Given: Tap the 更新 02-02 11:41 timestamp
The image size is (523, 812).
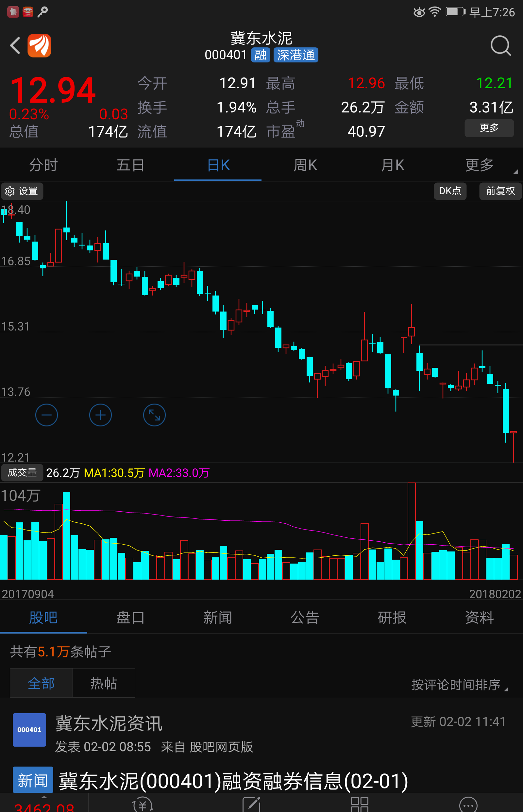Looking at the screenshot, I should (459, 721).
